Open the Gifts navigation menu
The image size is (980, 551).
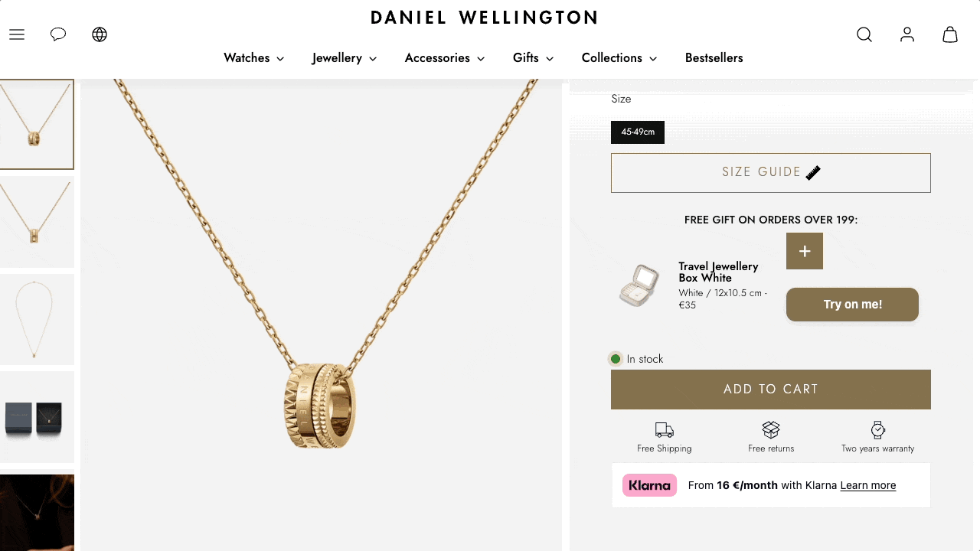point(534,58)
